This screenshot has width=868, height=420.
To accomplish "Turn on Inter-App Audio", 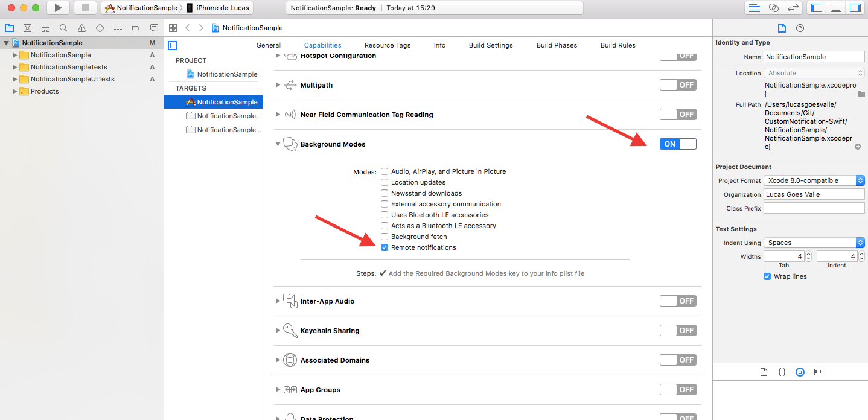I will point(678,301).
